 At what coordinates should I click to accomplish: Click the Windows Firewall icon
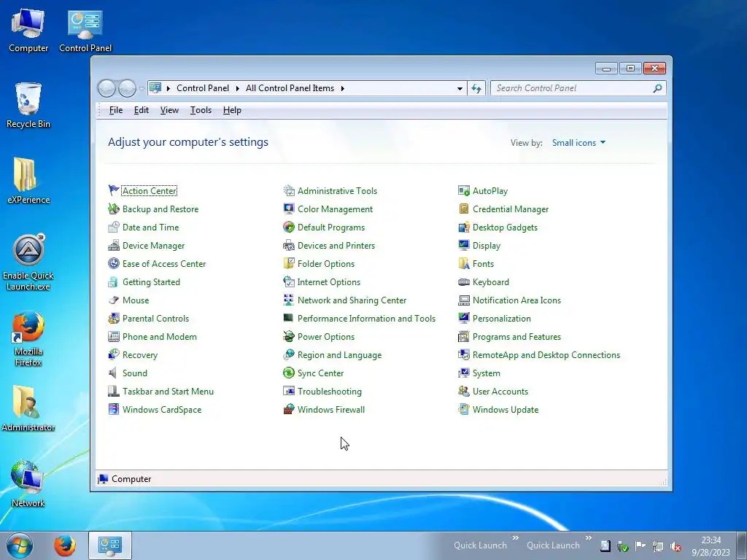coord(289,410)
